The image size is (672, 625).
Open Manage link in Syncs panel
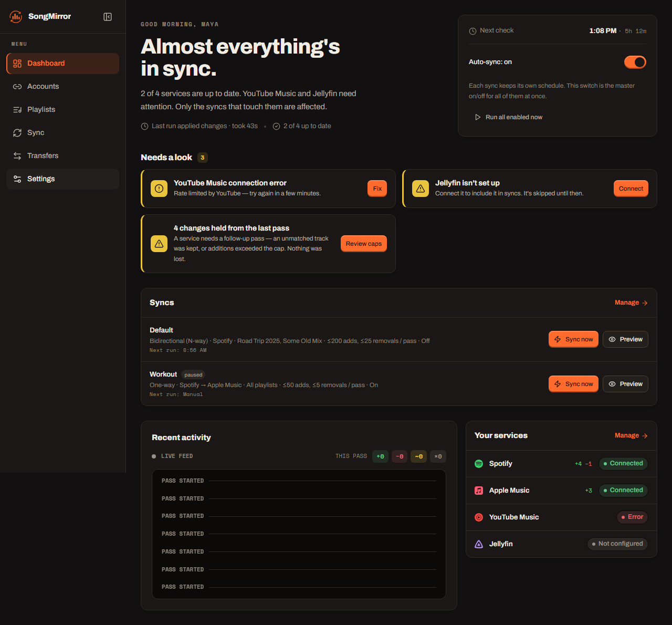(x=631, y=303)
